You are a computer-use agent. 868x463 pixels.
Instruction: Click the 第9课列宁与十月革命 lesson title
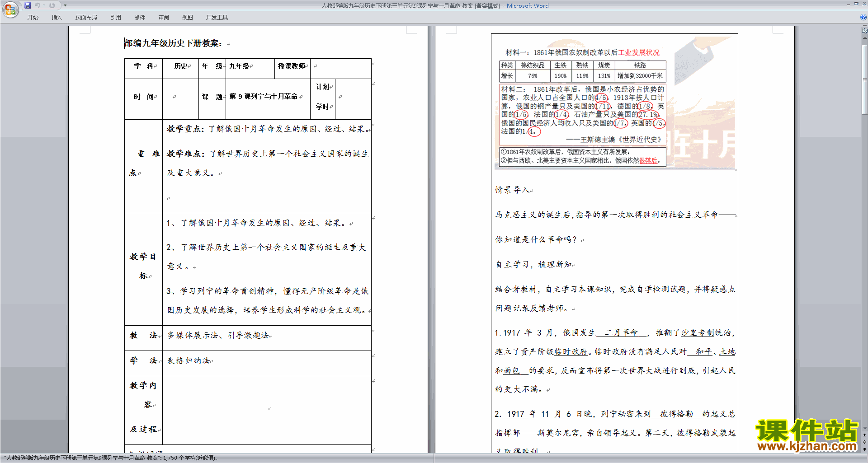pyautogui.click(x=264, y=97)
